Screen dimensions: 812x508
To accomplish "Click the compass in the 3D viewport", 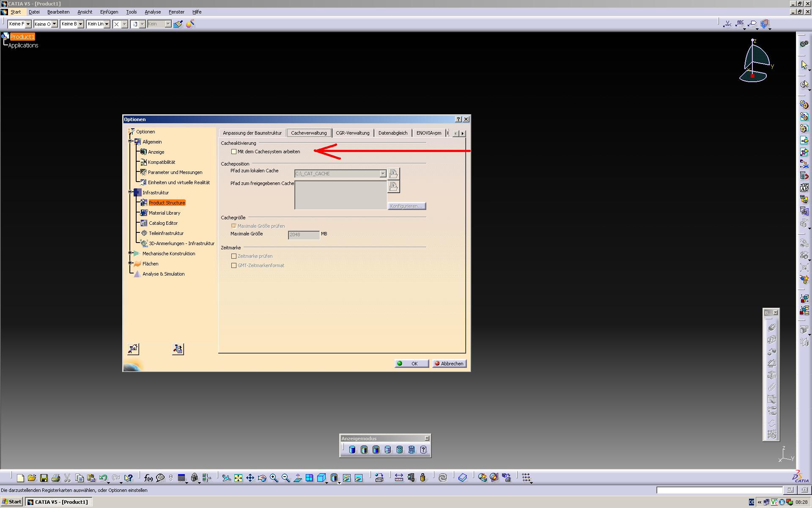I will (x=756, y=61).
